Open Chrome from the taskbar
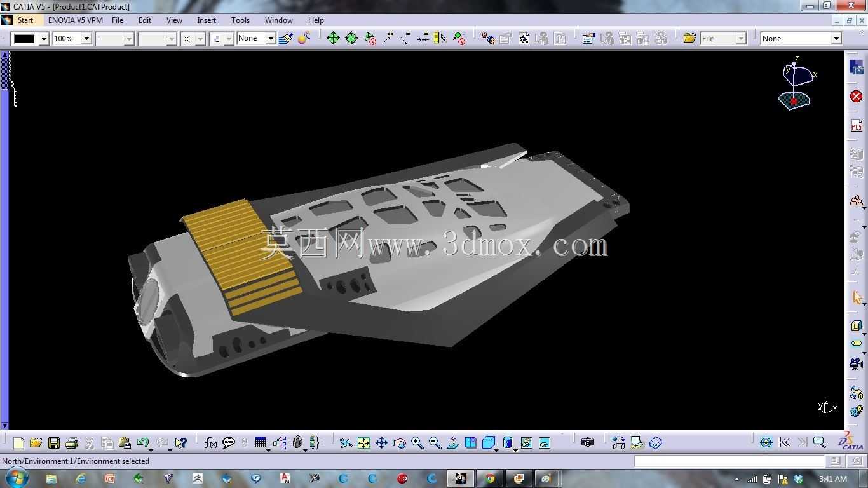 tap(490, 478)
